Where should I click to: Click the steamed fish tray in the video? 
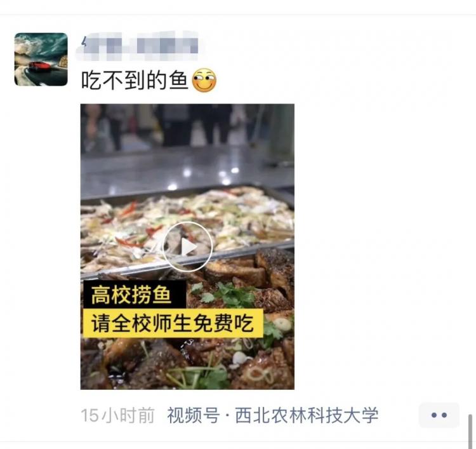click(x=185, y=225)
